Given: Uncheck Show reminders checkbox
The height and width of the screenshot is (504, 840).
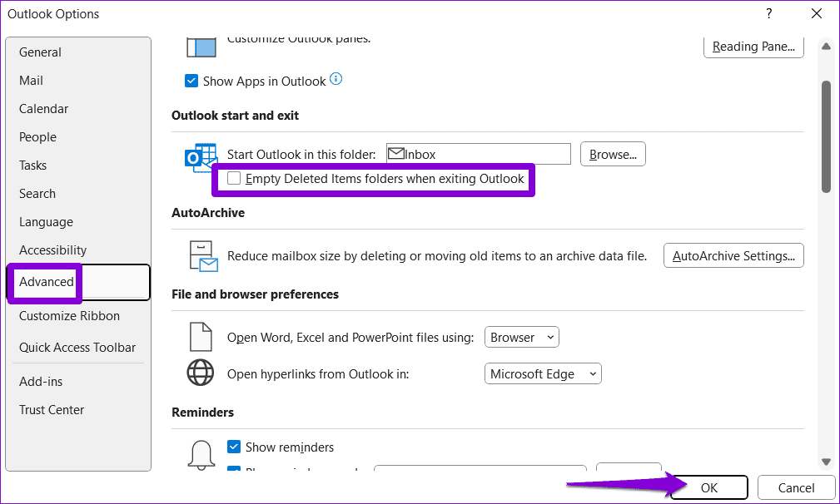Looking at the screenshot, I should point(234,447).
